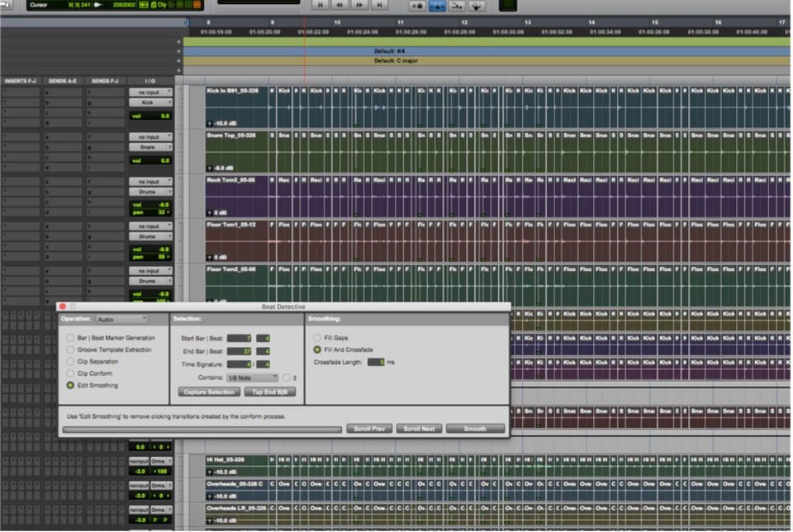The height and width of the screenshot is (532, 793).
Task: Click the I/O column header
Action: (150, 81)
